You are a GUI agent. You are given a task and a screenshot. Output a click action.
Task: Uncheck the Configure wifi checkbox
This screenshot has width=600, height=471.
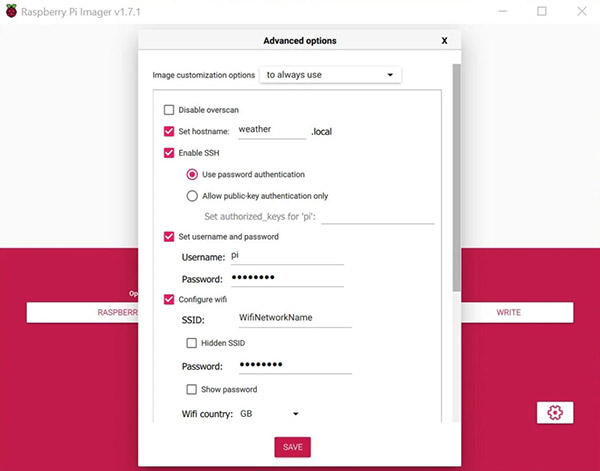169,298
